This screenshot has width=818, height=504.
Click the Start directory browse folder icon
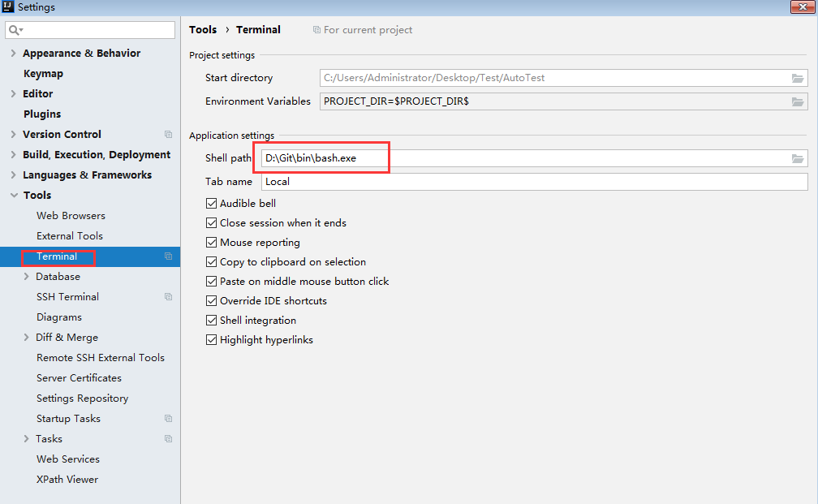click(x=798, y=79)
